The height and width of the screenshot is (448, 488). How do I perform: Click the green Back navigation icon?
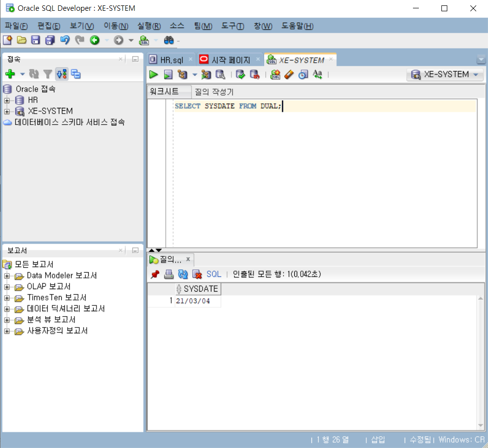[x=95, y=40]
